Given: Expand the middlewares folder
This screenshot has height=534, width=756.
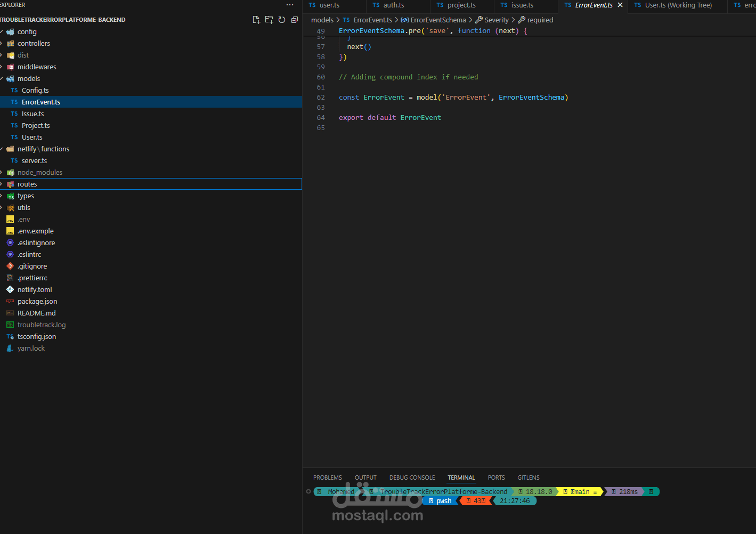Looking at the screenshot, I should click(x=151, y=67).
